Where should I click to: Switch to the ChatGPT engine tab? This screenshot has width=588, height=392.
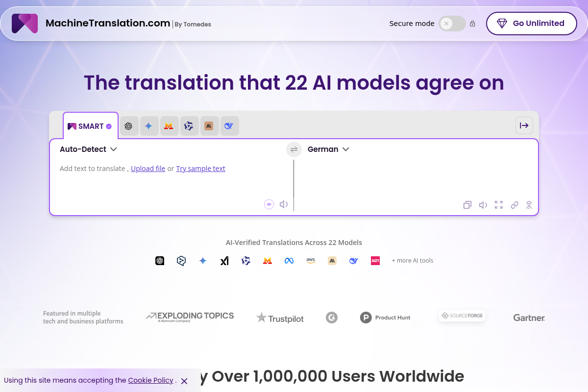point(128,126)
